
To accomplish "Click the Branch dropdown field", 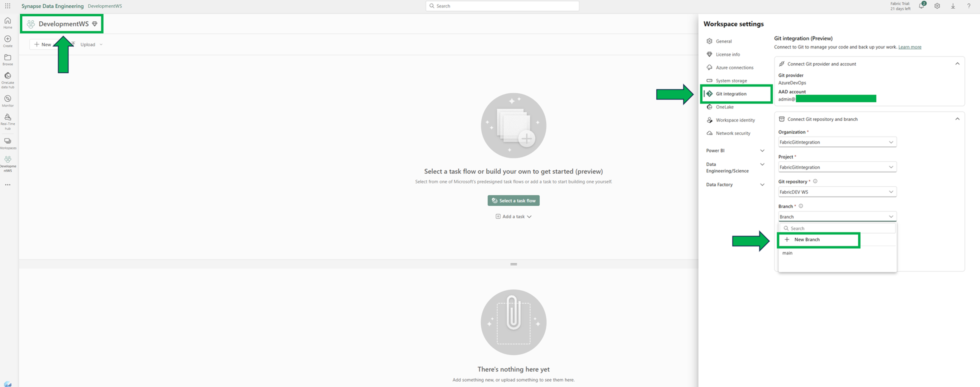I will pyautogui.click(x=837, y=217).
